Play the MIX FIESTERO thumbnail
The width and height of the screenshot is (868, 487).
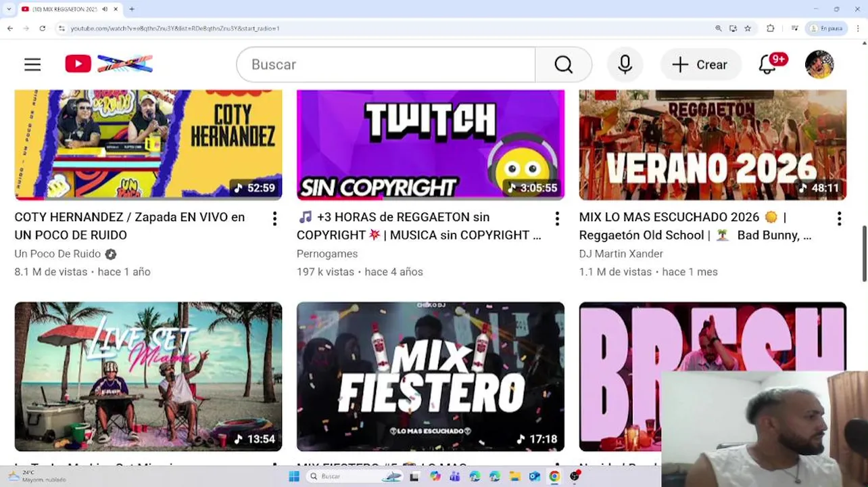(x=431, y=377)
